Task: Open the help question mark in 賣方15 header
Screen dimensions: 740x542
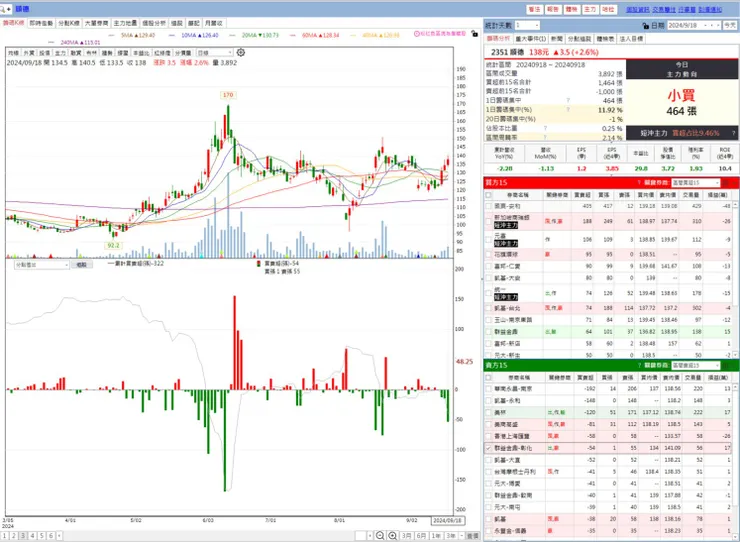Action: pyautogui.click(x=639, y=365)
